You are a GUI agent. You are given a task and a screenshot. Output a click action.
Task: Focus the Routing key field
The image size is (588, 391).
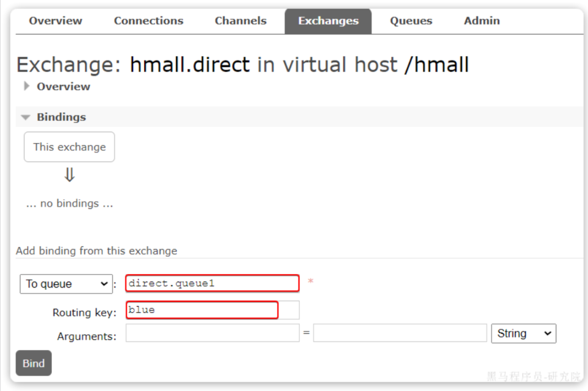(x=212, y=310)
